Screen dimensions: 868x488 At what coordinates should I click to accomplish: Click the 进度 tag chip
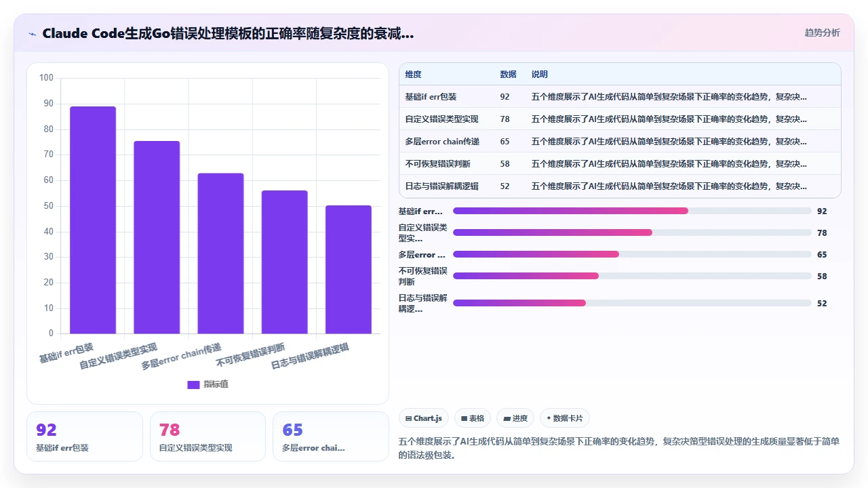click(x=515, y=418)
